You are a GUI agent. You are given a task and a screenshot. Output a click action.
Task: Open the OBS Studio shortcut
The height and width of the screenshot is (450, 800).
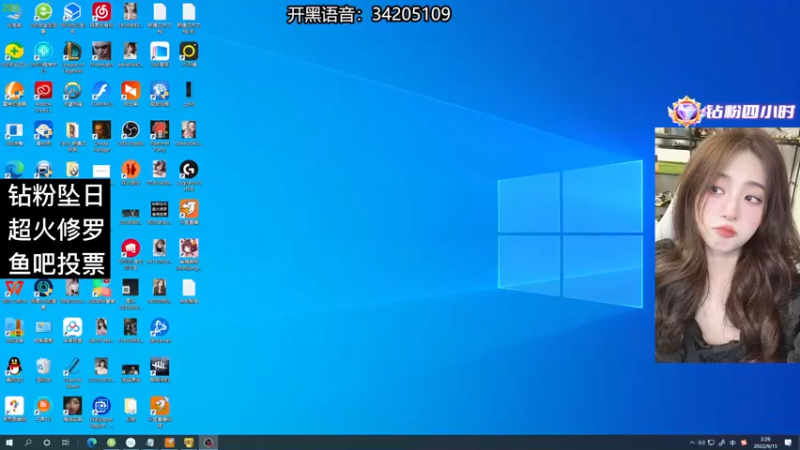click(x=131, y=130)
